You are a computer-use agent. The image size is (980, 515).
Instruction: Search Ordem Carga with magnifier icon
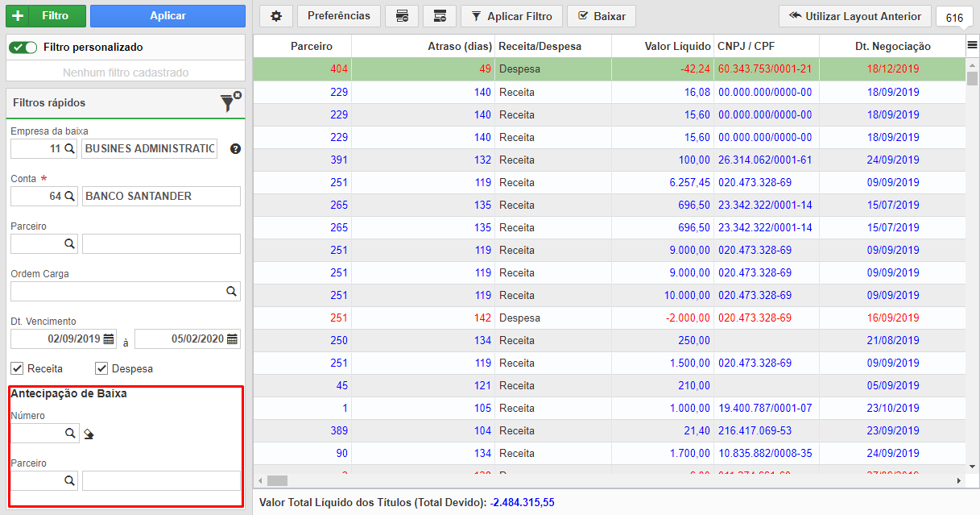231,291
